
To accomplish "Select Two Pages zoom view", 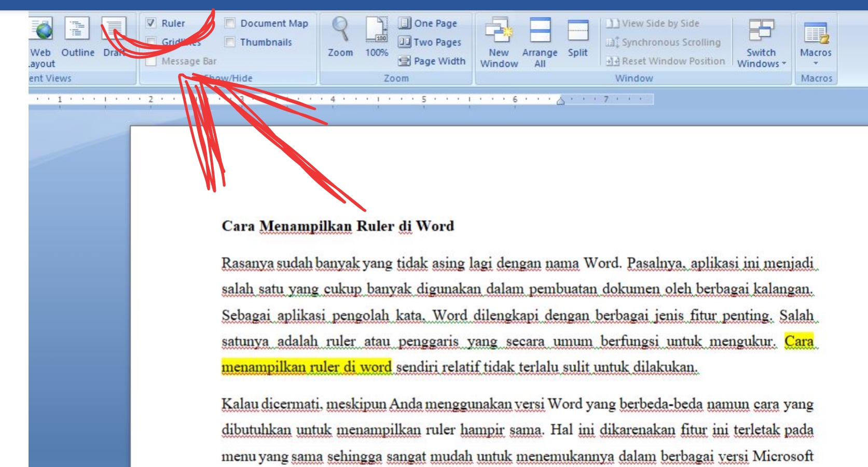I will (x=430, y=42).
